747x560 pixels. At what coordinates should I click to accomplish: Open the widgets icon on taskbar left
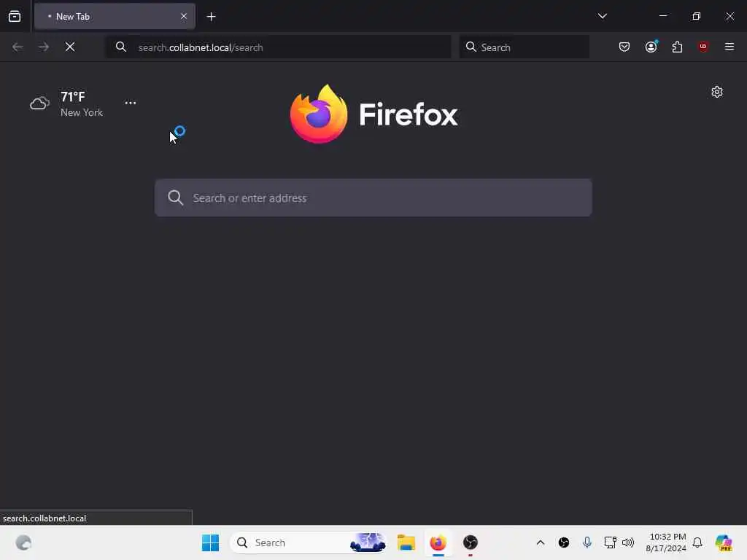tap(23, 542)
